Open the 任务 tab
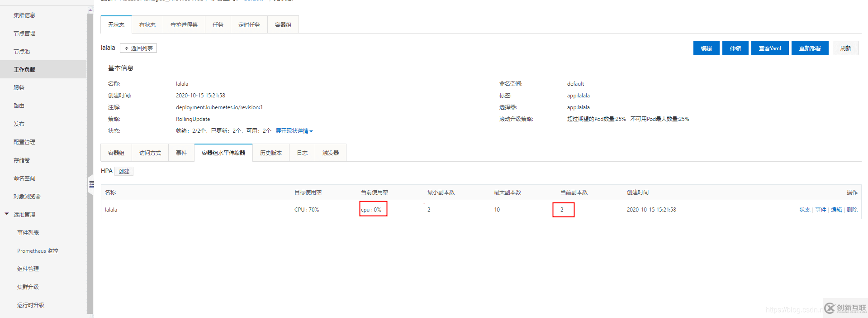 point(218,24)
